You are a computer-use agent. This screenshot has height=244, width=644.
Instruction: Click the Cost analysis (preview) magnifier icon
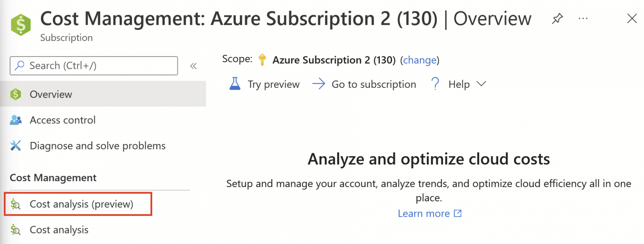[16, 204]
